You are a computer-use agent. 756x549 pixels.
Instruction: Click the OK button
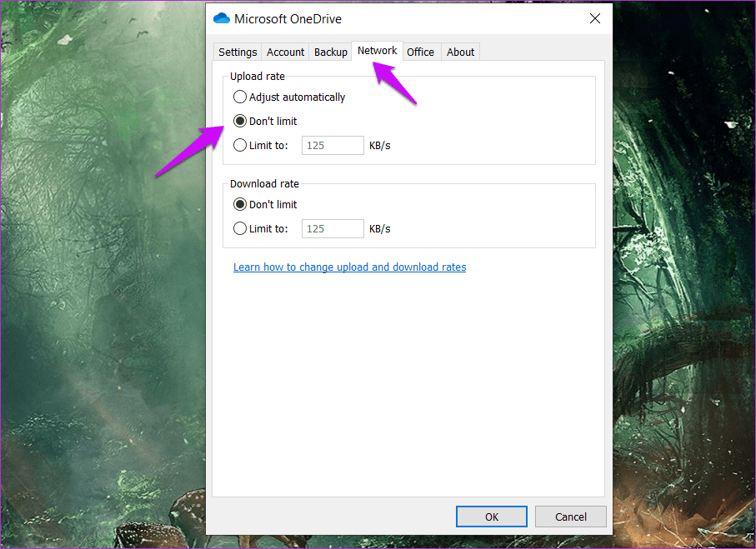[492, 517]
